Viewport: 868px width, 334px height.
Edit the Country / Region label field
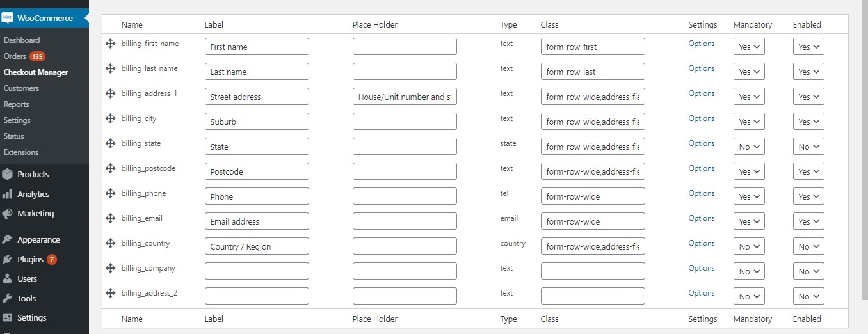[x=257, y=246]
